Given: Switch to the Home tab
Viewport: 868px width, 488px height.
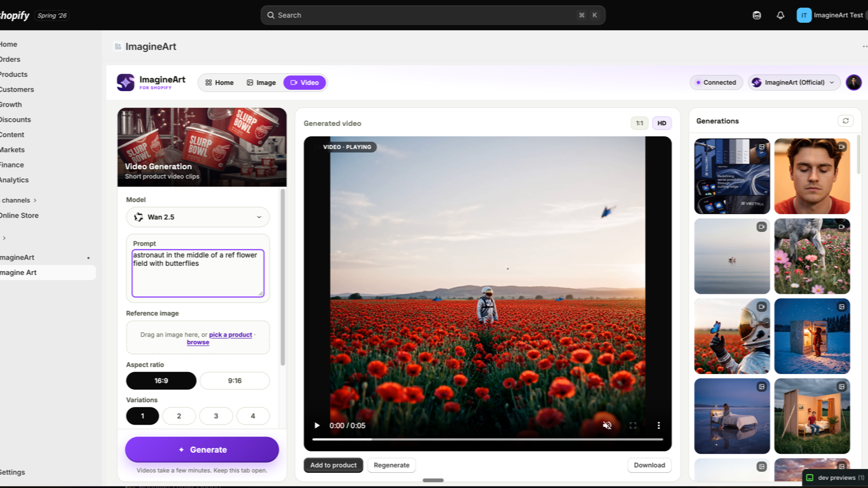Looking at the screenshot, I should 220,82.
